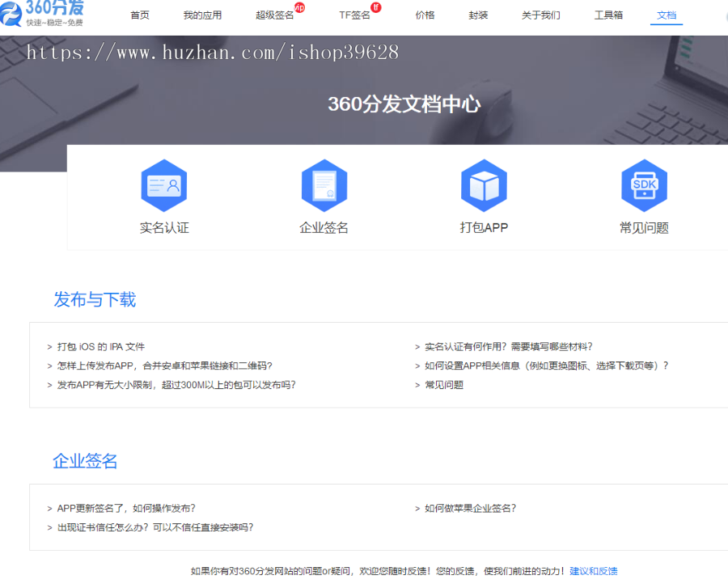728x584 pixels.
Task: Open 封装 menu item
Action: [478, 15]
